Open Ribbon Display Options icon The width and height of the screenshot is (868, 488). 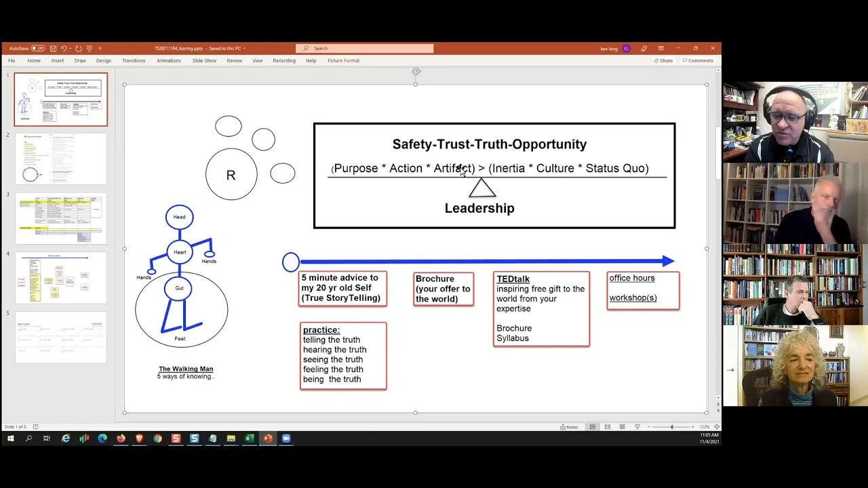660,48
